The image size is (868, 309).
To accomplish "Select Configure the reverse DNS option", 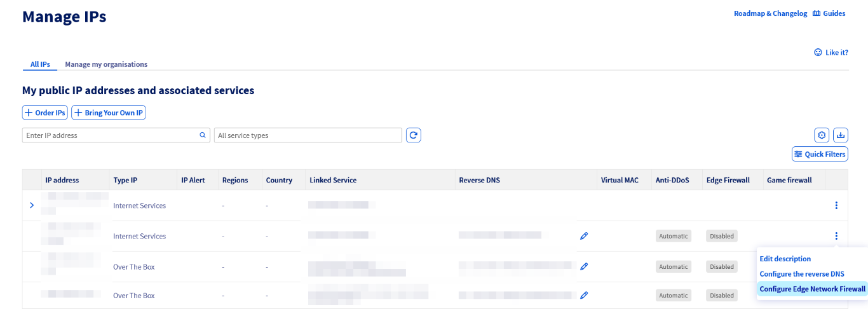I will 802,274.
